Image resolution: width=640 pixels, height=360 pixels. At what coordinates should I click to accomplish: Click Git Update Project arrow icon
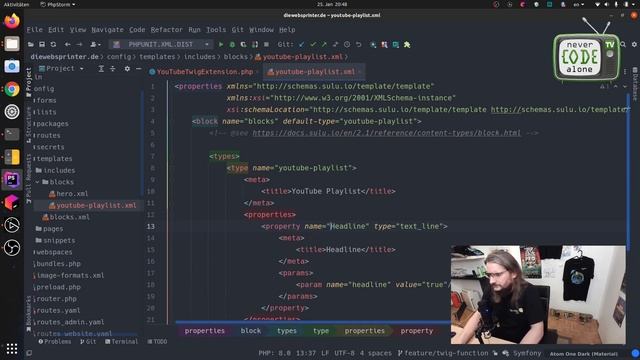pyautogui.click(x=302, y=44)
